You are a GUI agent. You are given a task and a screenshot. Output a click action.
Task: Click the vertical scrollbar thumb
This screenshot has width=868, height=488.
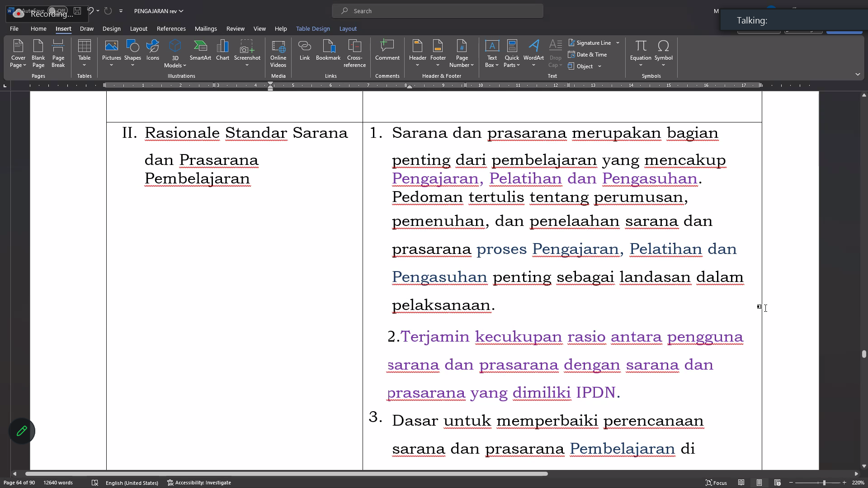864,354
